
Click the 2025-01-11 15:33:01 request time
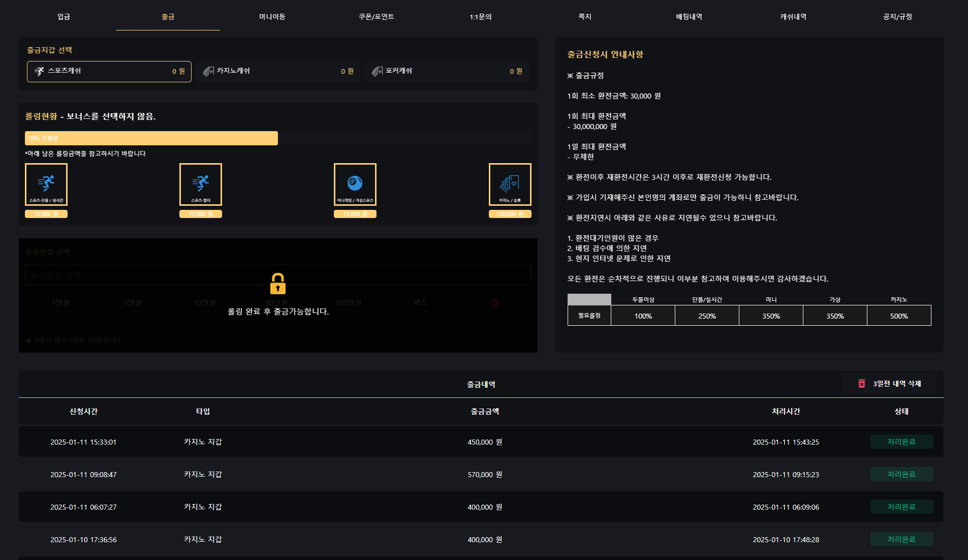83,442
